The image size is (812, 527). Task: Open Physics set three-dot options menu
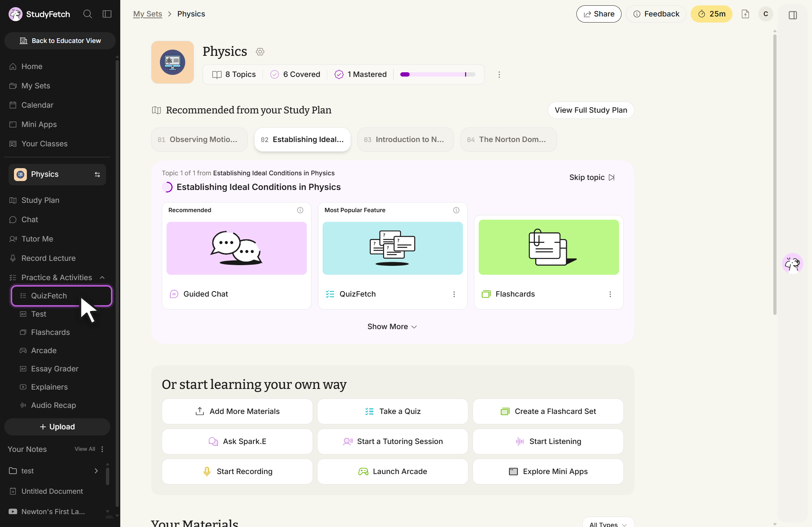tap(499, 74)
